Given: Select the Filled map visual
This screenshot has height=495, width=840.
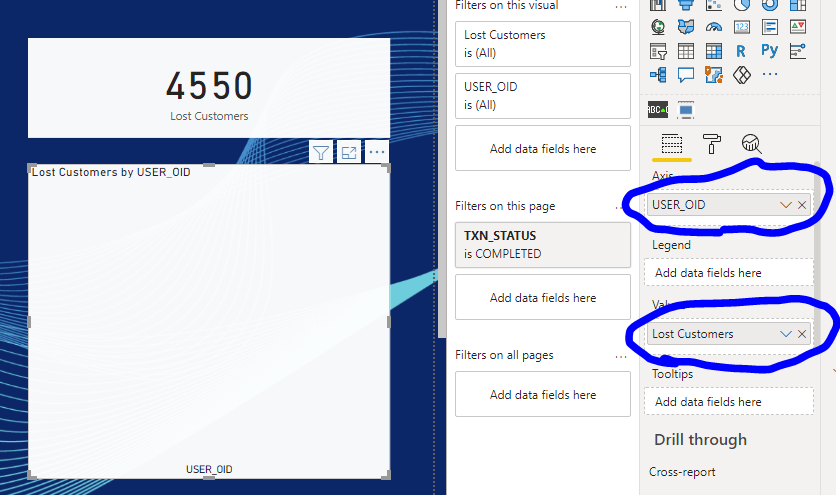Looking at the screenshot, I should (x=686, y=26).
